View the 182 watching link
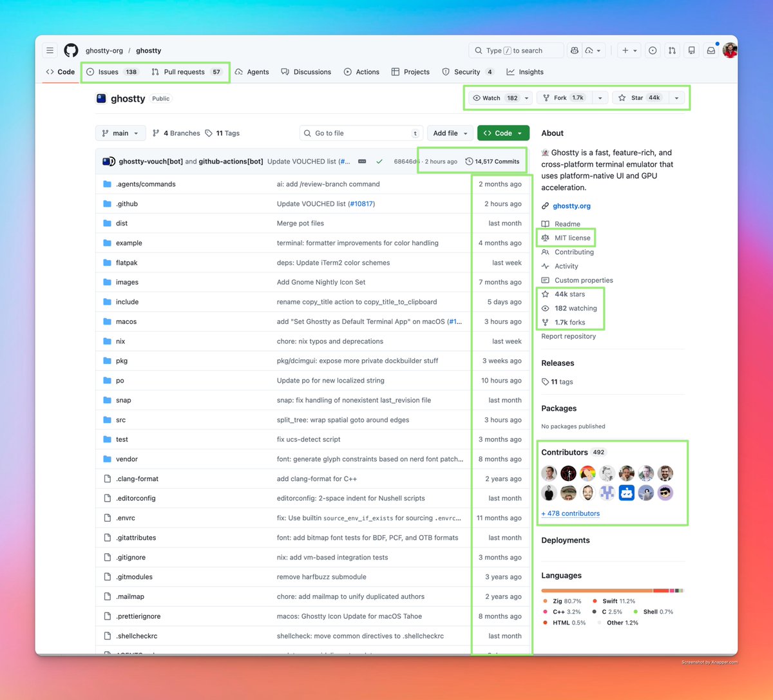 [x=569, y=308]
